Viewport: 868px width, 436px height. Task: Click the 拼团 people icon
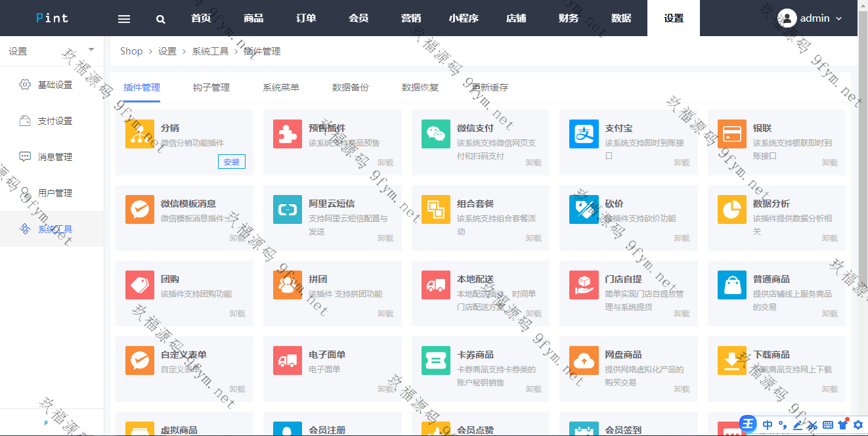click(x=288, y=285)
